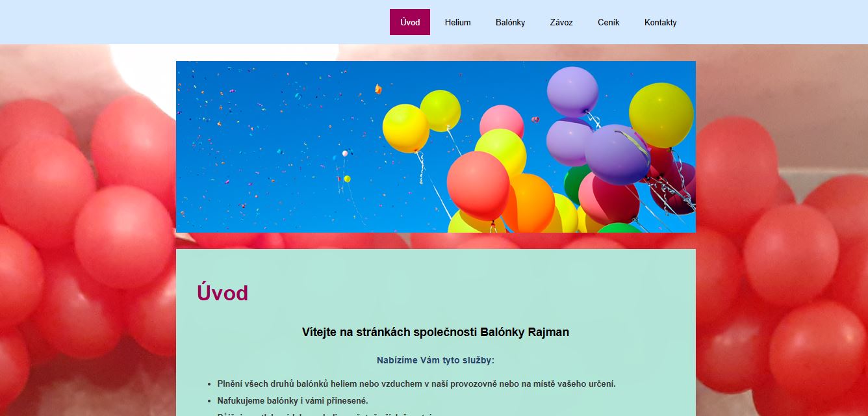This screenshot has width=868, height=416.
Task: Open the Ceník price list page
Action: pyautogui.click(x=608, y=22)
